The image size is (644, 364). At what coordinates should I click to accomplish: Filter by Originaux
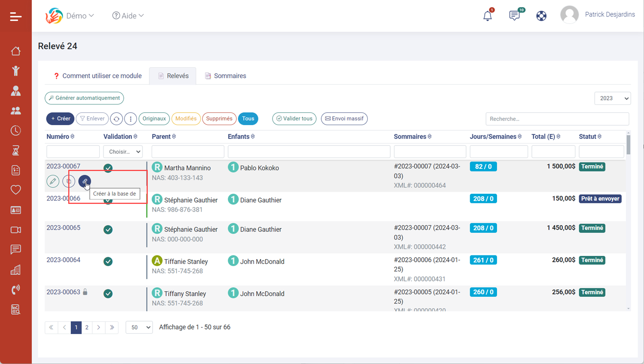pos(154,119)
